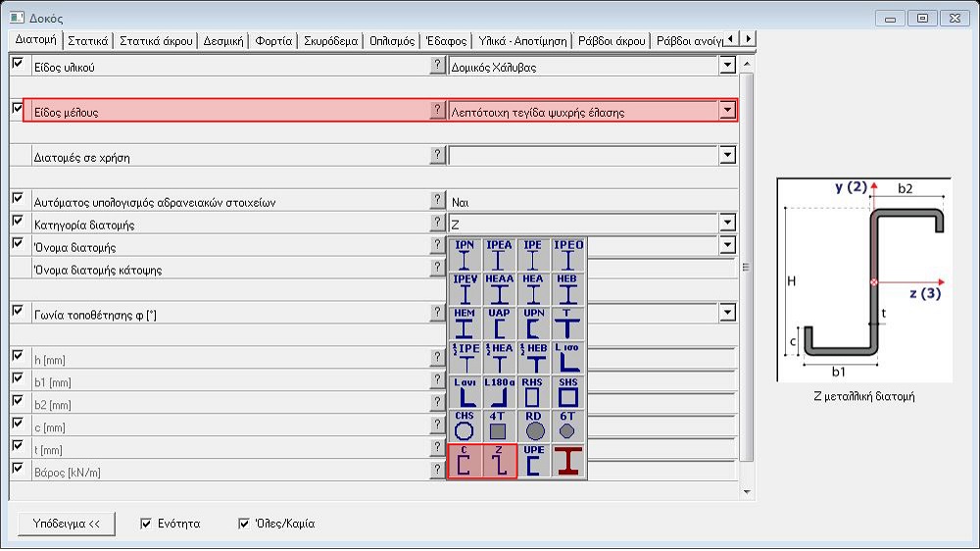Choose the CHS circular hollow section
Image resolution: width=980 pixels, height=551 pixels.
click(x=465, y=426)
